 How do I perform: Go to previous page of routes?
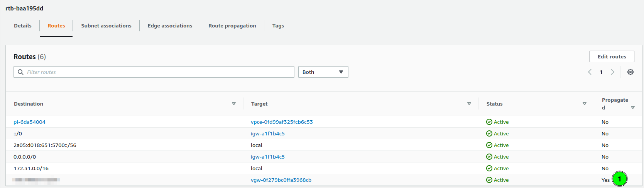[590, 72]
